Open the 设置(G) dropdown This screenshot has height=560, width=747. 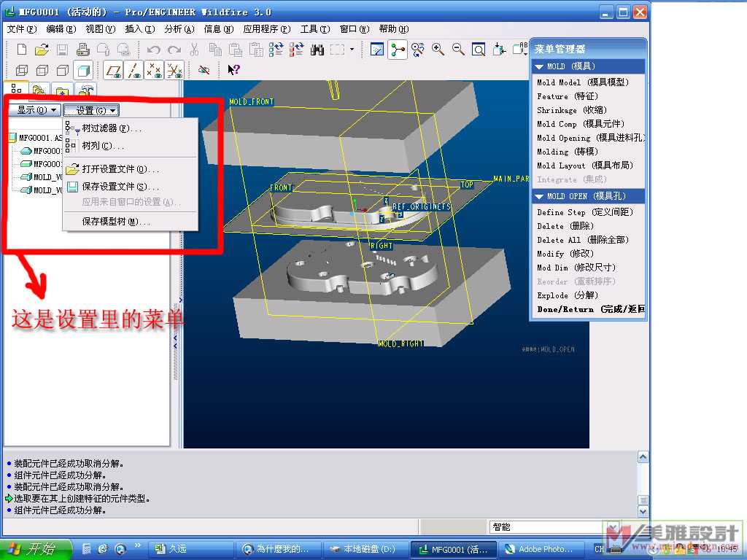(91, 111)
